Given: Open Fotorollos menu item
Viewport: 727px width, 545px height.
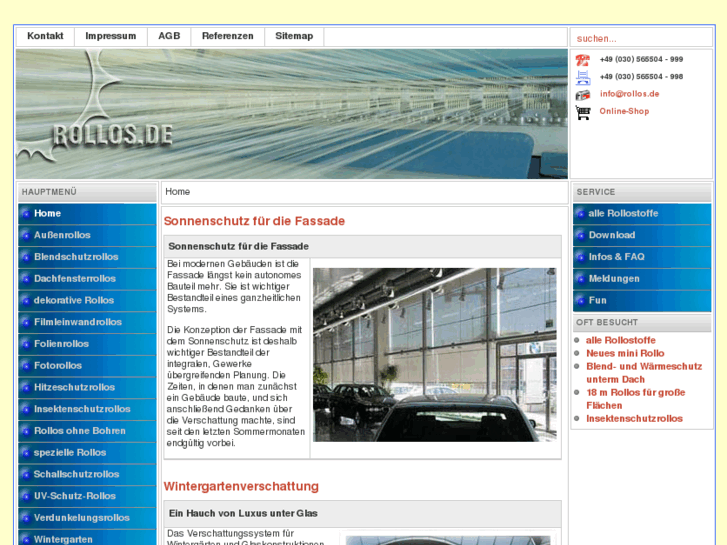Looking at the screenshot, I should (x=87, y=366).
